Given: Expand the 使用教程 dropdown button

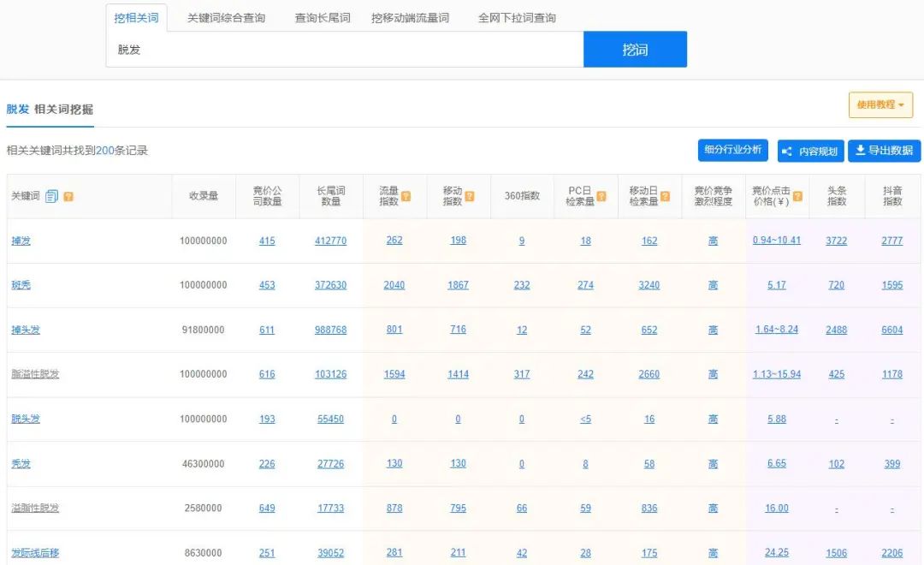Looking at the screenshot, I should (x=881, y=104).
